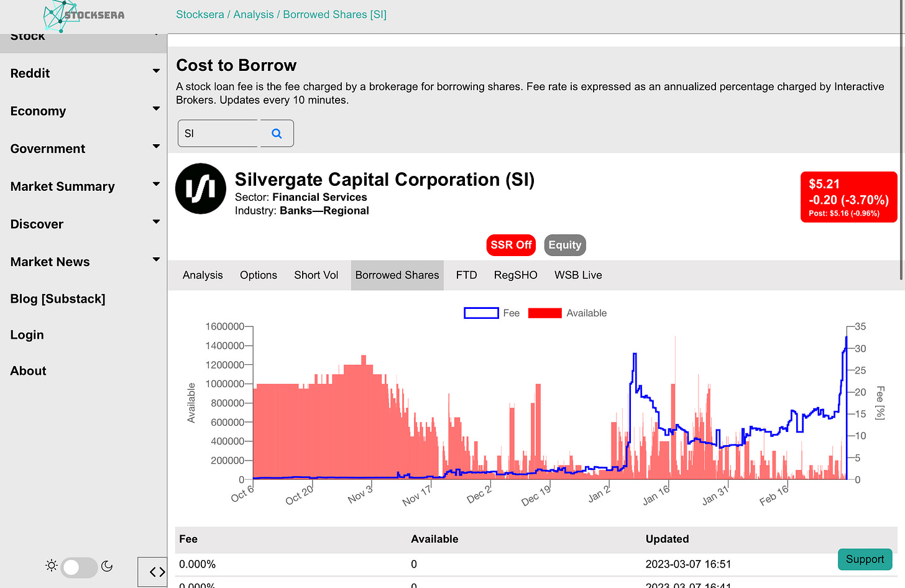Viewport: 905px width, 588px height.
Task: Click the Stocksera breadcrumb link
Action: (x=200, y=14)
